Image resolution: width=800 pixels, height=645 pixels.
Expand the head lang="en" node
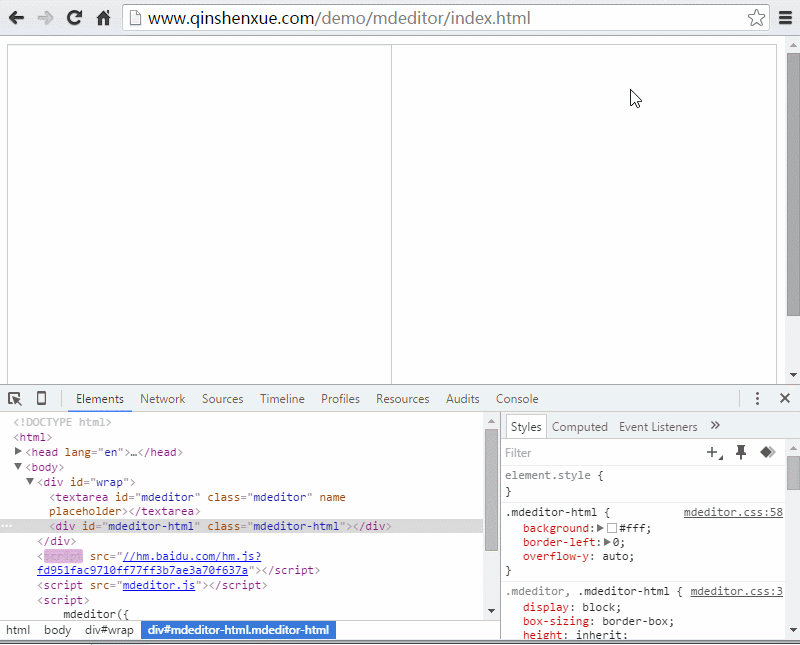[18, 452]
